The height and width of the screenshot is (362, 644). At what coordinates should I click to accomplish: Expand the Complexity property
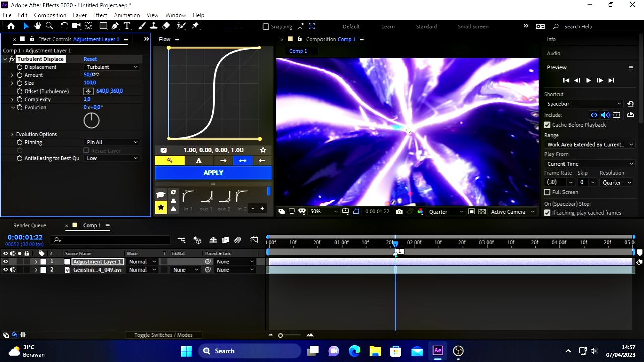12,99
